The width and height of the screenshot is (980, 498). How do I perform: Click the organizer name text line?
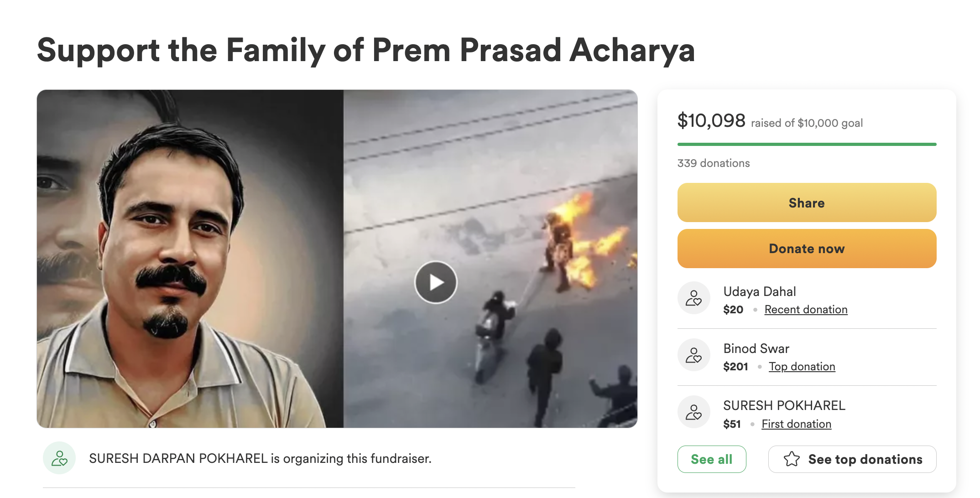(260, 458)
